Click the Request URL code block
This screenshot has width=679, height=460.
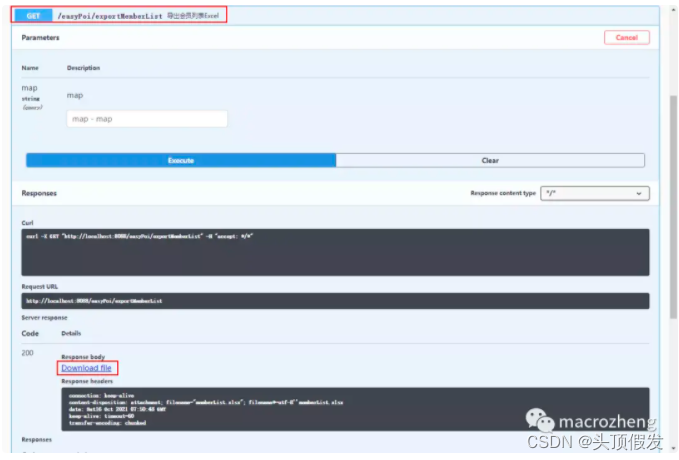click(335, 301)
